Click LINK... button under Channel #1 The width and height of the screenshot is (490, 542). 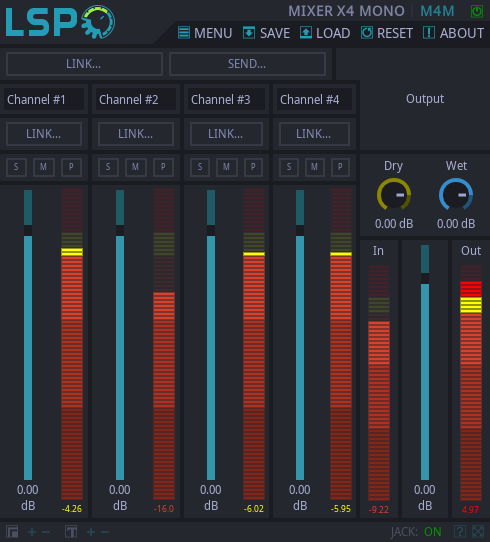(44, 134)
